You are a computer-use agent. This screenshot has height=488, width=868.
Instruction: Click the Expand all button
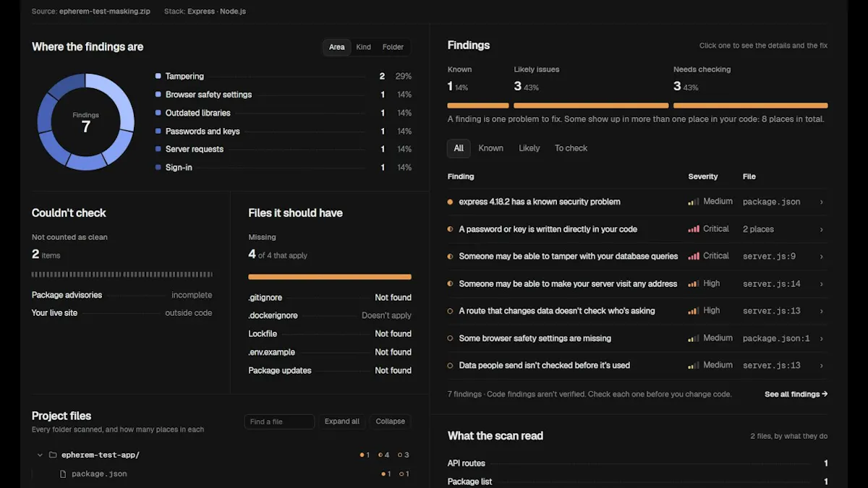tap(342, 421)
